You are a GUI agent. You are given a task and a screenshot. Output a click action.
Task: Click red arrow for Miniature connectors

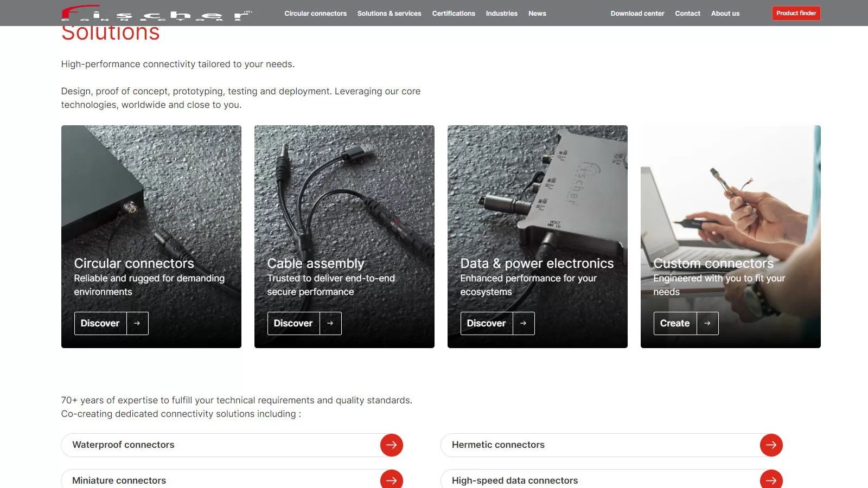(x=391, y=479)
